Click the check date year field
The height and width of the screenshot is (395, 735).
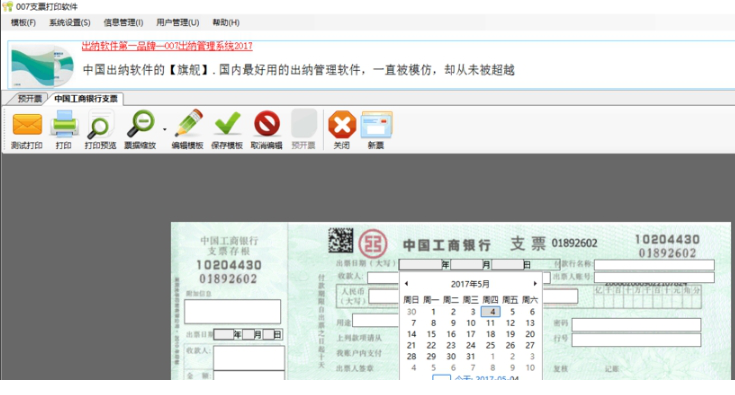click(x=421, y=265)
